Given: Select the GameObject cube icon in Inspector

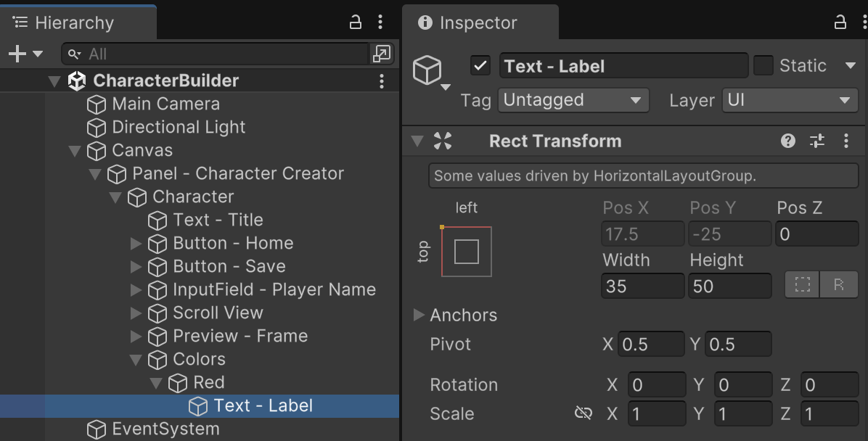Looking at the screenshot, I should tap(427, 70).
